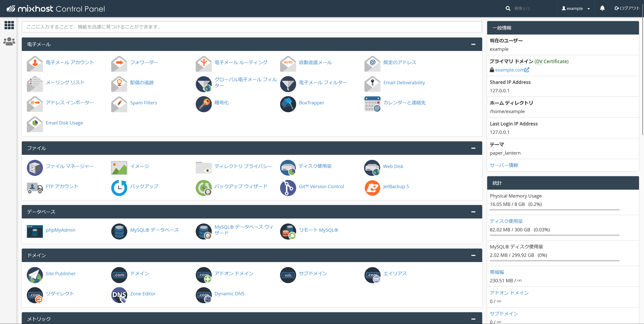644x324 pixels.
Task: Open サーバー情報 link
Action: (x=504, y=165)
